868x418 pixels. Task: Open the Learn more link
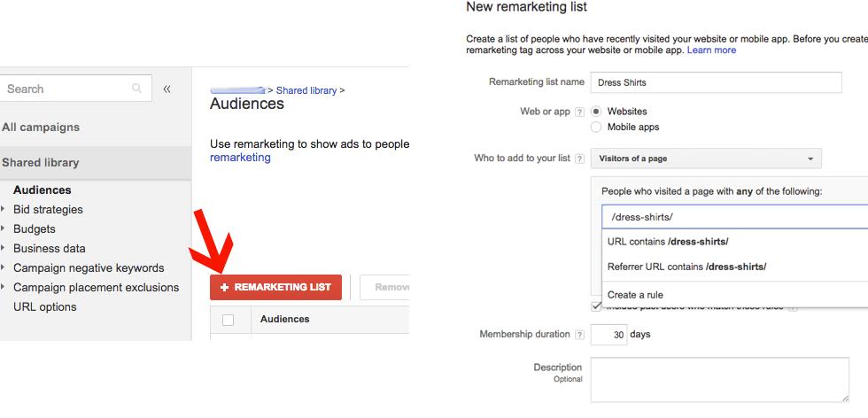coord(711,50)
